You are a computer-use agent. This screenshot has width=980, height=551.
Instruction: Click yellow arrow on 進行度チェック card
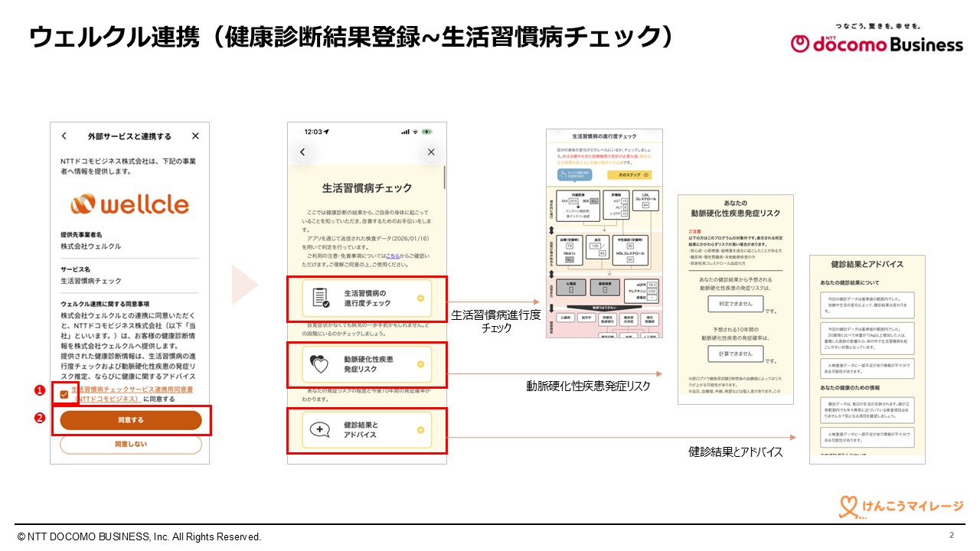pos(420,299)
